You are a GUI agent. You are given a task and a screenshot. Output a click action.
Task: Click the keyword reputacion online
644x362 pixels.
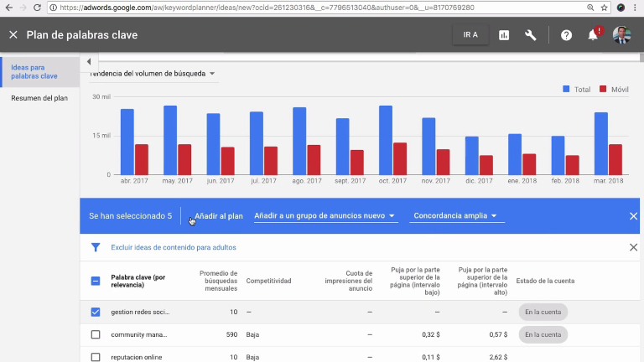(x=137, y=357)
